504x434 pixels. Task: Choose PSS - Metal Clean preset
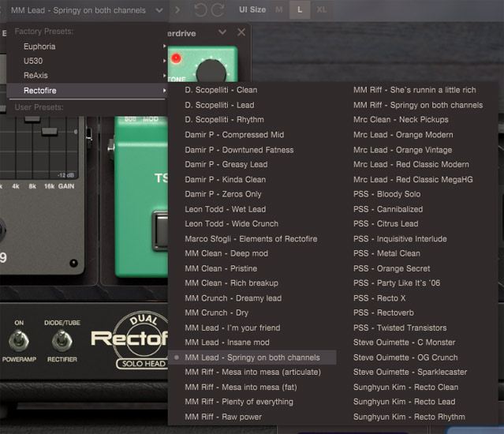[386, 253]
